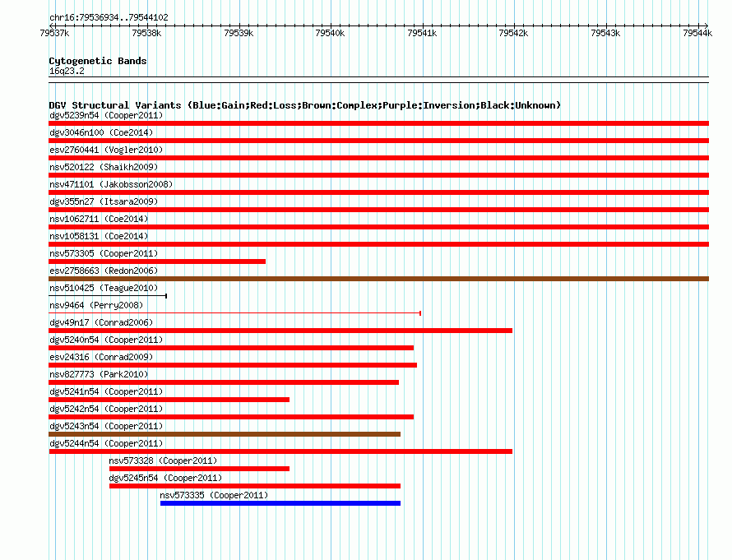
Task: Click the nsv510425 (Teague2010) label
Action: pyautogui.click(x=104, y=288)
